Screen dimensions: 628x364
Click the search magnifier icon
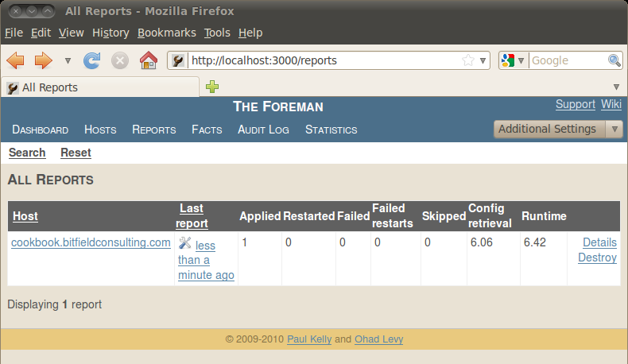point(614,60)
